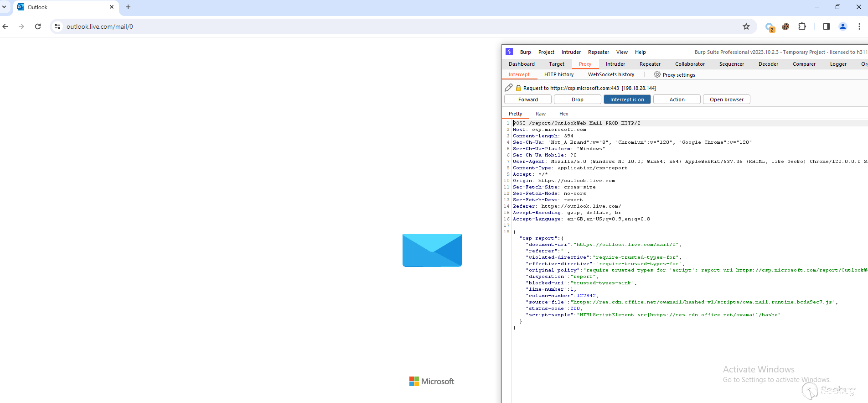868x403 pixels.
Task: Click the POST request line in editor
Action: (x=577, y=123)
